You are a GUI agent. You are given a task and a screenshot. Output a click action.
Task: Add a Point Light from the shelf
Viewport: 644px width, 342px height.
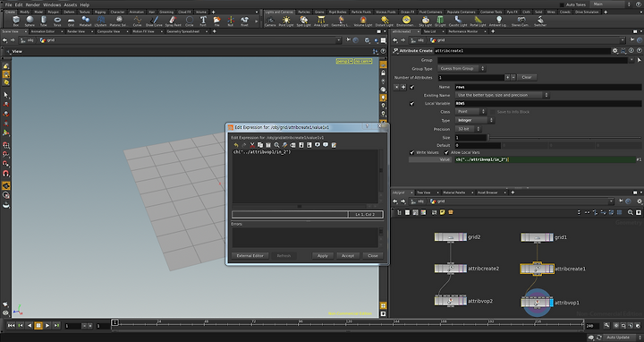(286, 21)
